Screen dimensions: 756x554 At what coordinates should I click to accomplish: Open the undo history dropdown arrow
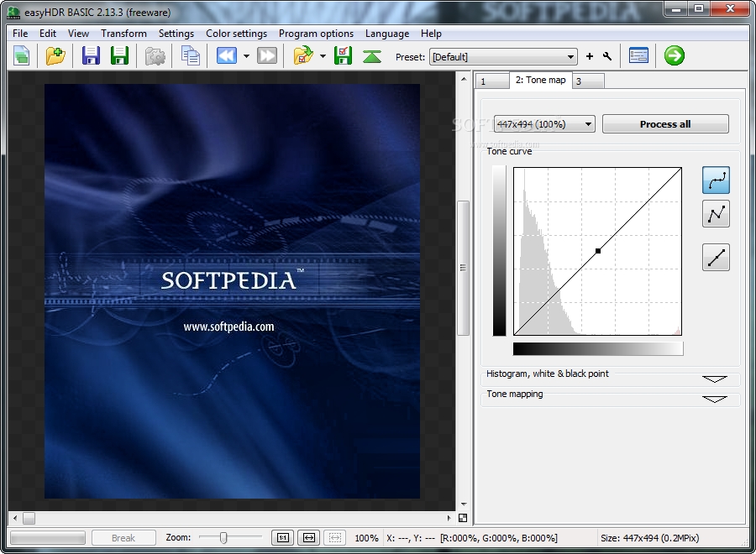(246, 56)
